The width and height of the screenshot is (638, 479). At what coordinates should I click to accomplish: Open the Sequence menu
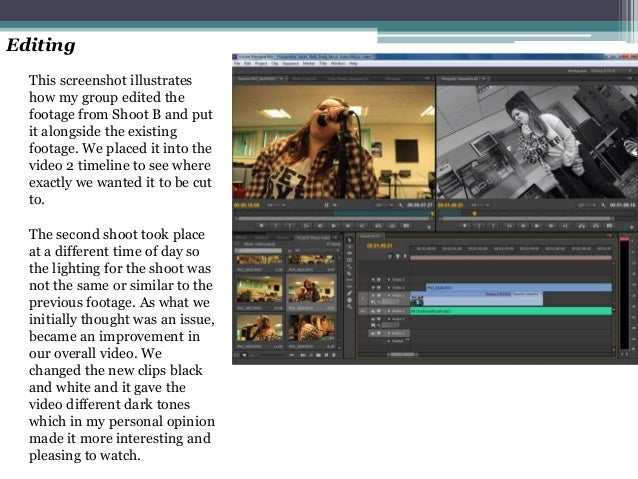(291, 63)
